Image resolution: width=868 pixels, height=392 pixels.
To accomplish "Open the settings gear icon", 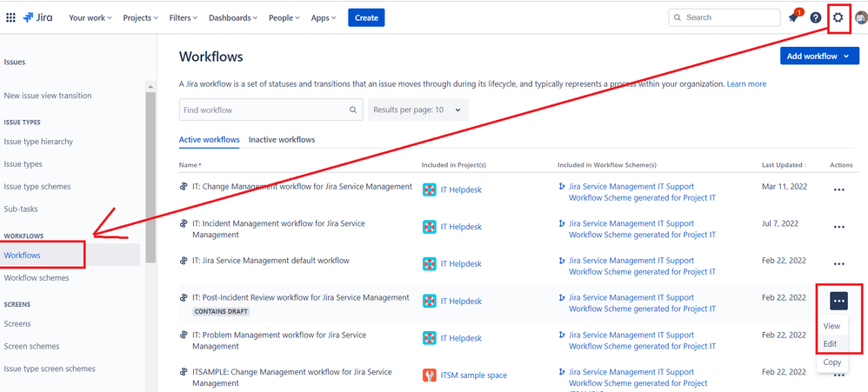I will 838,17.
